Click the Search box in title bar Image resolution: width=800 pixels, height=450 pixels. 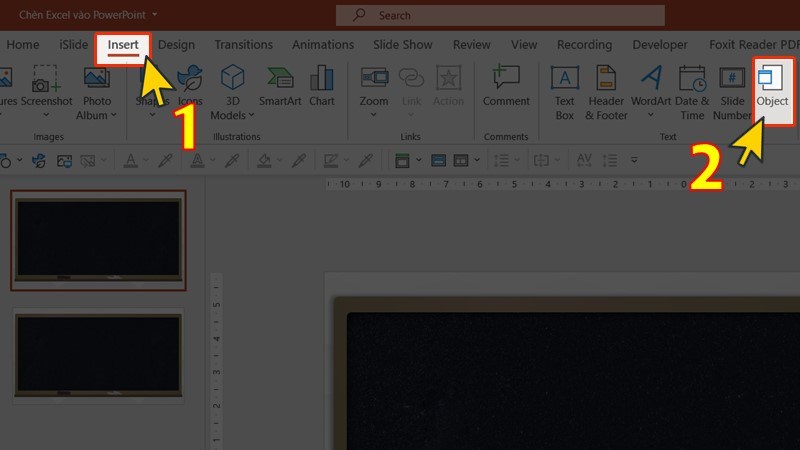(500, 15)
